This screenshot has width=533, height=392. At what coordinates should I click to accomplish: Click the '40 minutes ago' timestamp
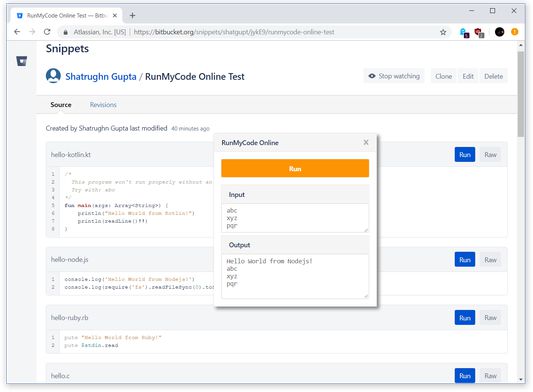click(190, 129)
